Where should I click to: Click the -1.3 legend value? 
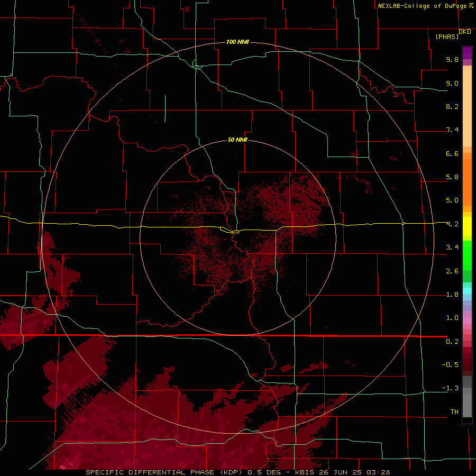coord(450,388)
